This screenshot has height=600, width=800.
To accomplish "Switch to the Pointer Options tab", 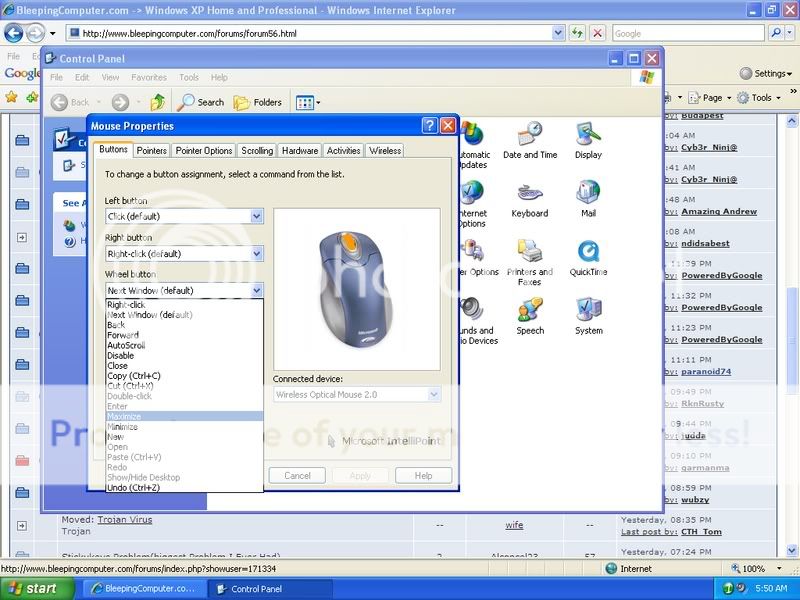I will coord(204,151).
